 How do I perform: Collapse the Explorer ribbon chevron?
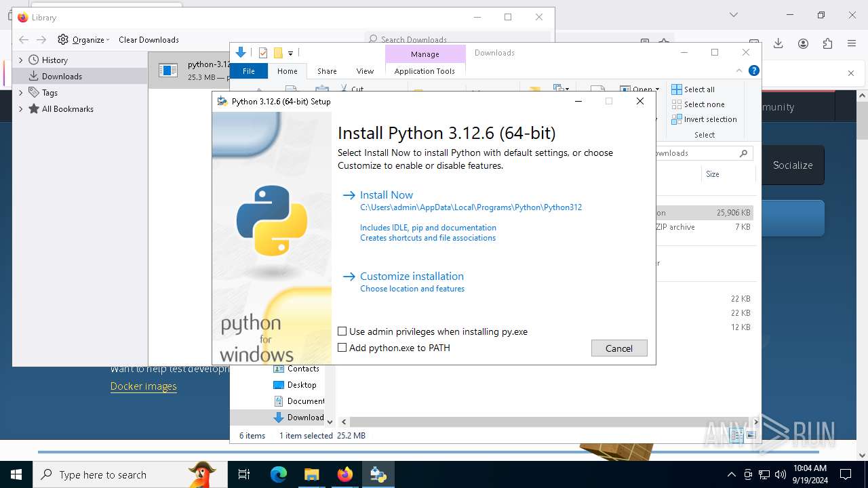coord(739,70)
